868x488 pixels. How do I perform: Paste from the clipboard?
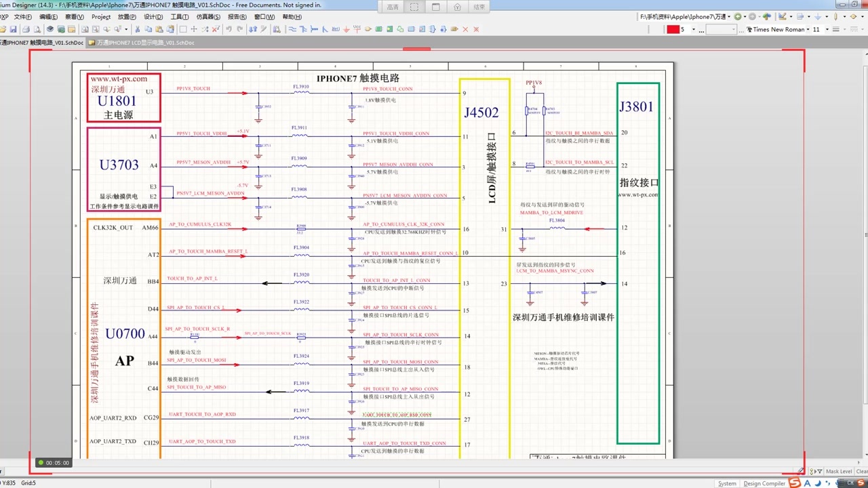159,29
